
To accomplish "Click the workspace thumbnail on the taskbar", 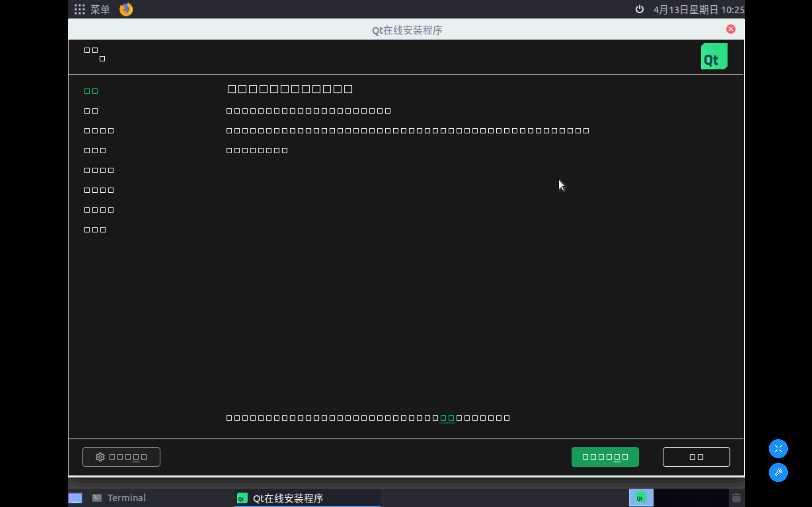I will coord(75,497).
